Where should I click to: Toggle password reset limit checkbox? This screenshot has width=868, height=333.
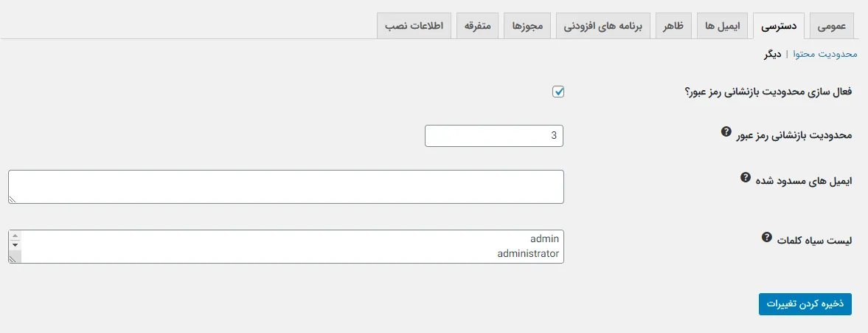pos(558,92)
